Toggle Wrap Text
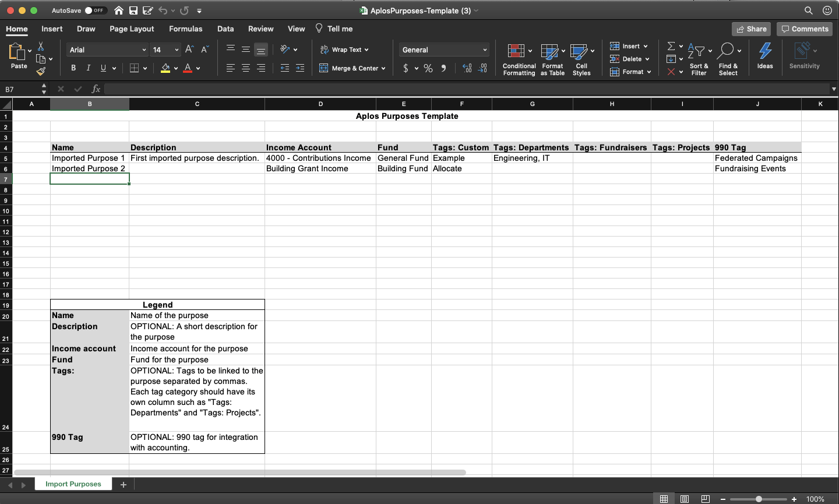Viewport: 839px width, 504px height. point(344,50)
